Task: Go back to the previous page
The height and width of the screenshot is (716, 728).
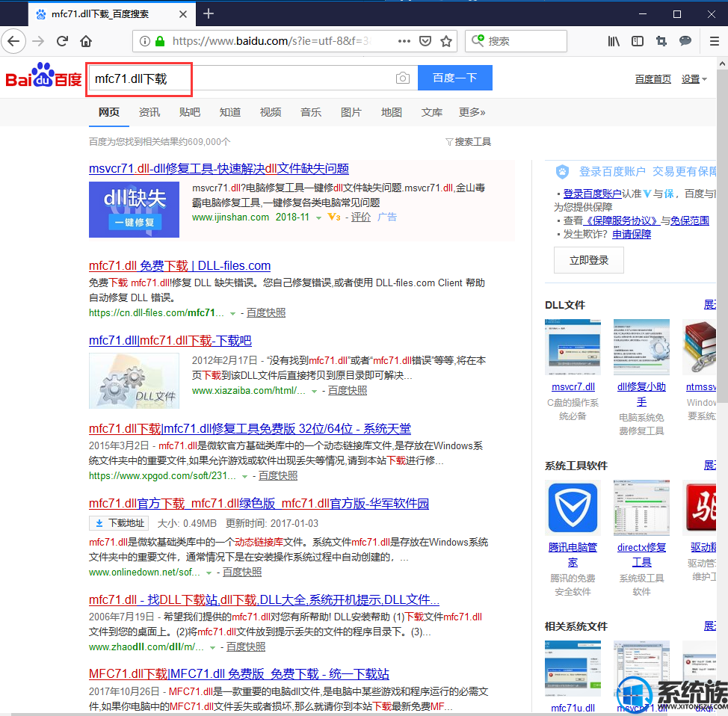Action: coord(13,41)
